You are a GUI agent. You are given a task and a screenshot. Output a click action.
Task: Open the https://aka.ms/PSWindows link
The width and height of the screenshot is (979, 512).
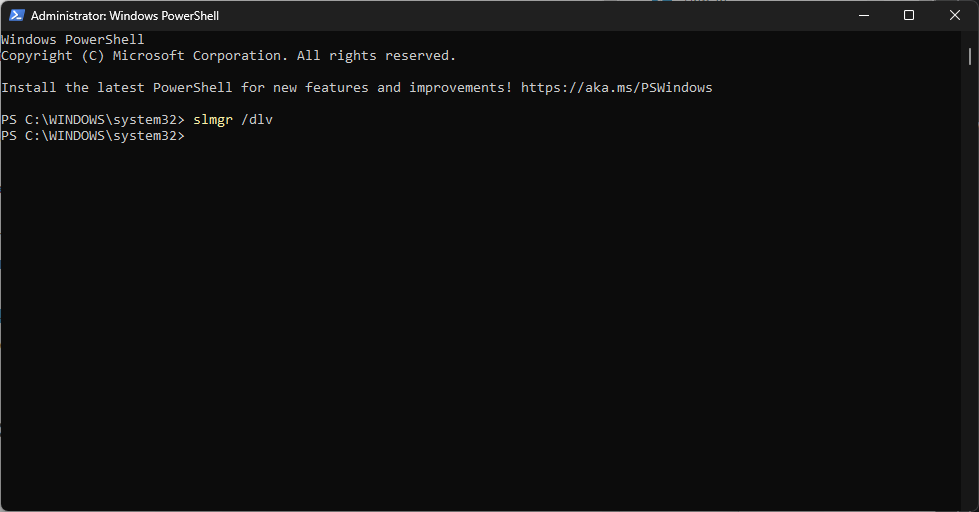pos(616,87)
